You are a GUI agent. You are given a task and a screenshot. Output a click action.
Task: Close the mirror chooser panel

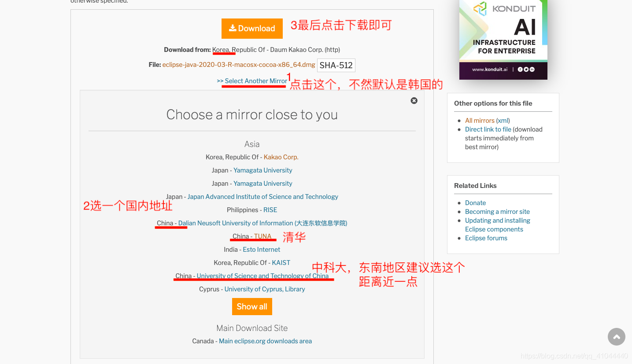414,100
